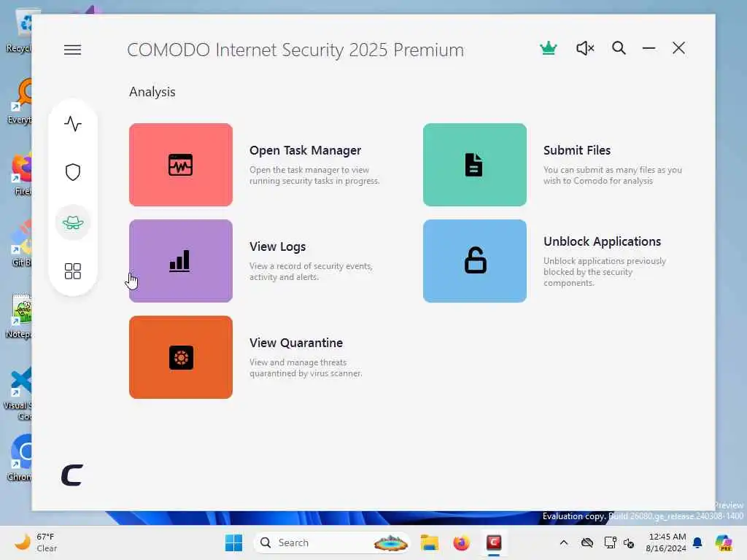Click the green Submit Files tile
The height and width of the screenshot is (560, 747).
tap(474, 165)
